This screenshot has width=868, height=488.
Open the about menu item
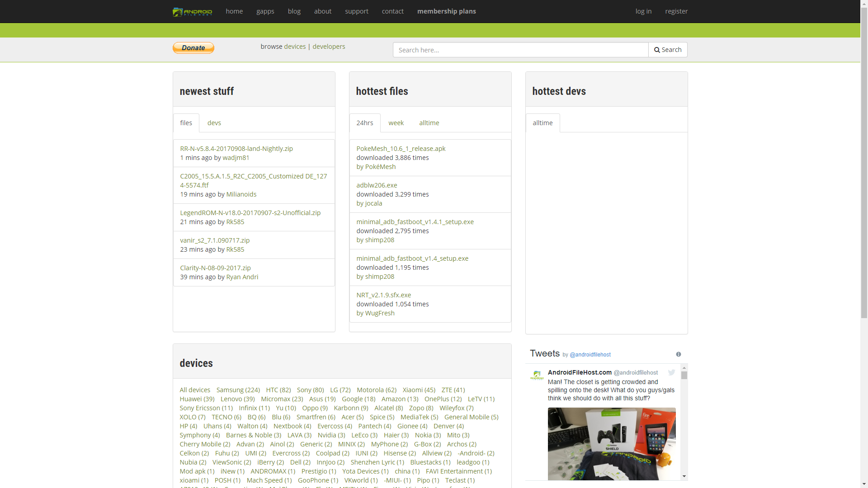[323, 11]
